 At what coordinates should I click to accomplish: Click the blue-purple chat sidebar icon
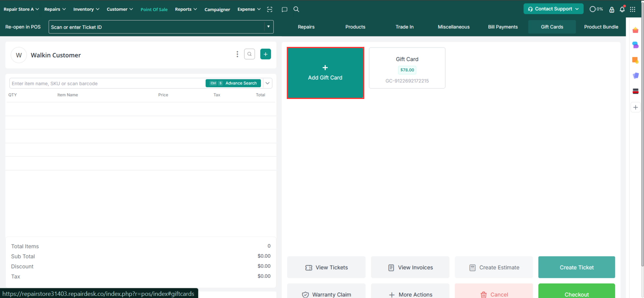[x=635, y=45]
